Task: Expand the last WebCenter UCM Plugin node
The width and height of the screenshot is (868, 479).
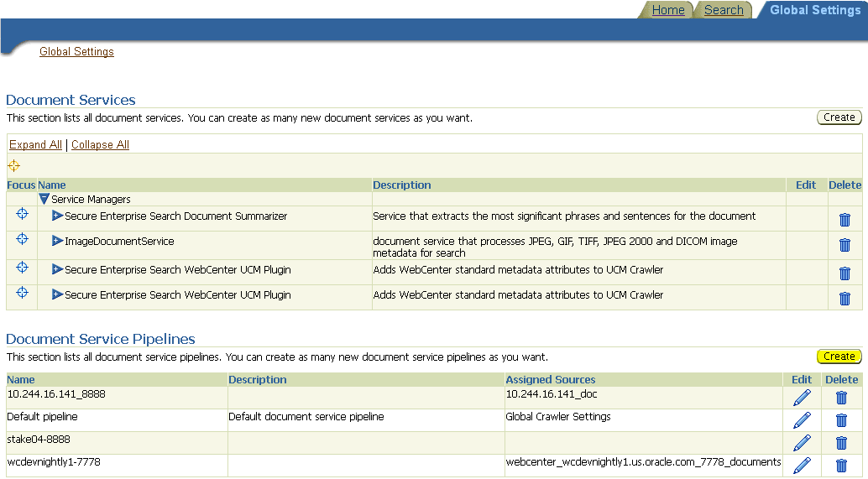Action: (57, 294)
